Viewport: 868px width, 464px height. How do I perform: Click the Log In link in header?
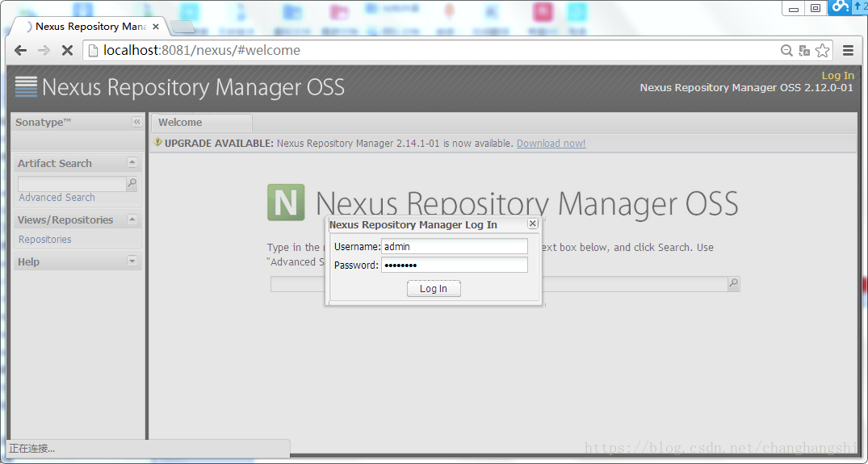[x=837, y=76]
